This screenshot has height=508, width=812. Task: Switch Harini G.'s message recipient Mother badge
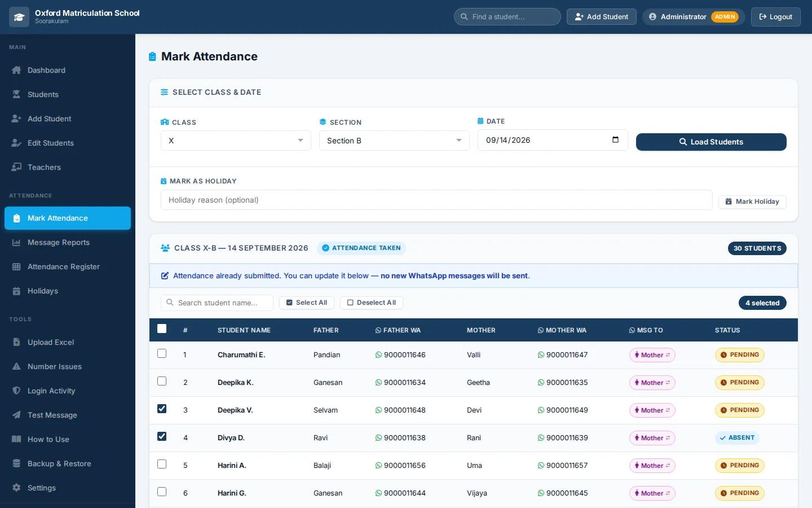(x=652, y=493)
